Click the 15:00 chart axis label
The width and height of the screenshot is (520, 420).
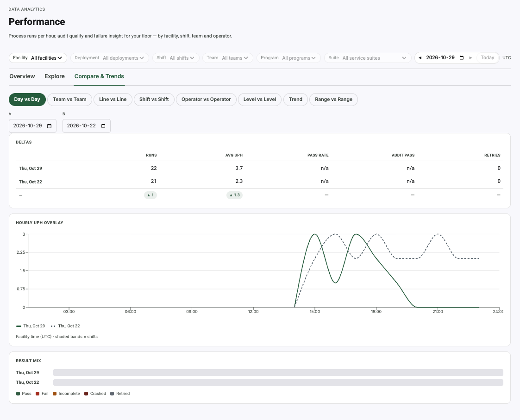click(x=315, y=312)
